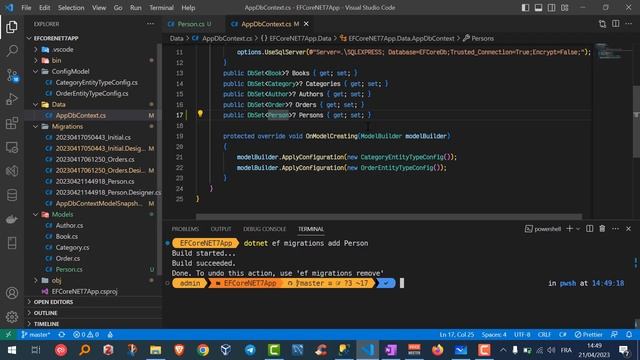Screen dimensions: 640x360
Task: Add a new terminal with plus icon
Action: point(569,229)
